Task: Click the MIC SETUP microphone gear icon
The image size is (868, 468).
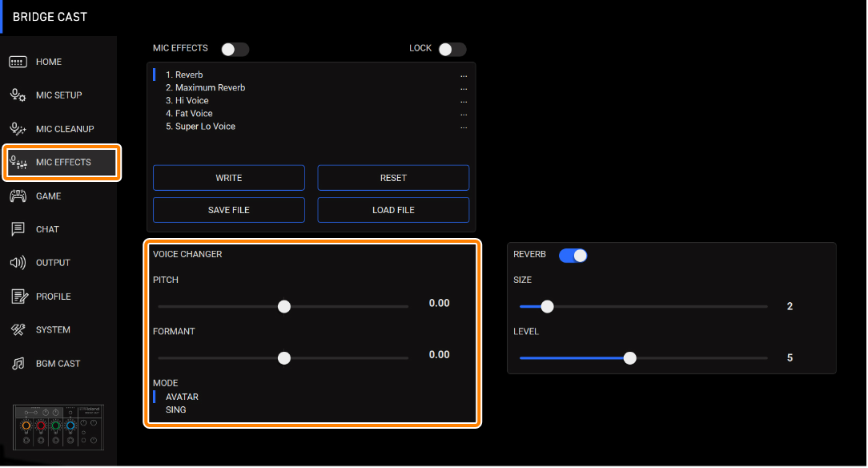Action: (x=18, y=95)
